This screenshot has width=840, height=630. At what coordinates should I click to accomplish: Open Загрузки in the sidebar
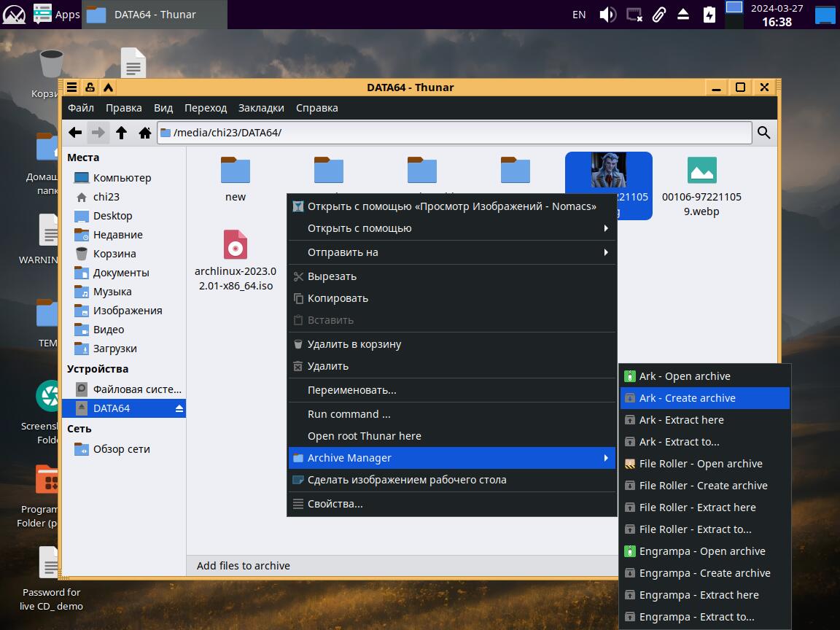124,349
